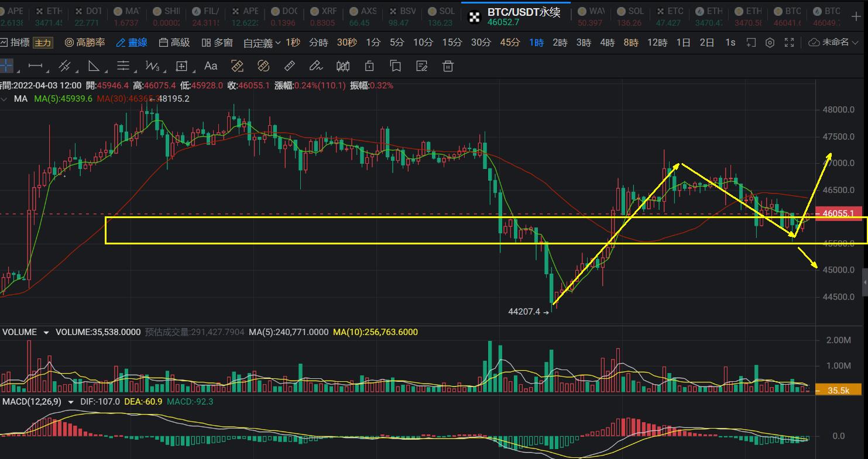The height and width of the screenshot is (459, 868).
Task: Choose the 5分 timeframe
Action: click(x=397, y=43)
